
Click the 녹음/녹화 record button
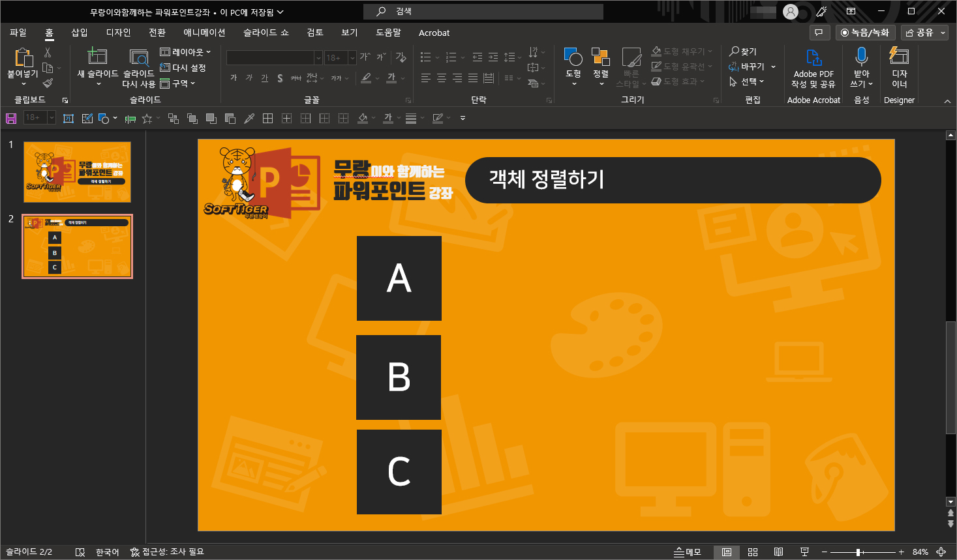pyautogui.click(x=865, y=33)
